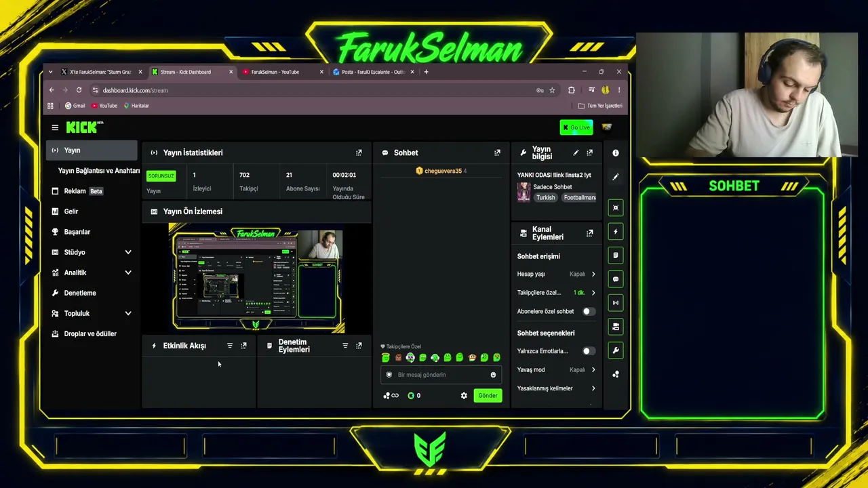This screenshot has width=868, height=488.
Task: Switch to the Posta Outlook browser tab
Action: pos(372,72)
